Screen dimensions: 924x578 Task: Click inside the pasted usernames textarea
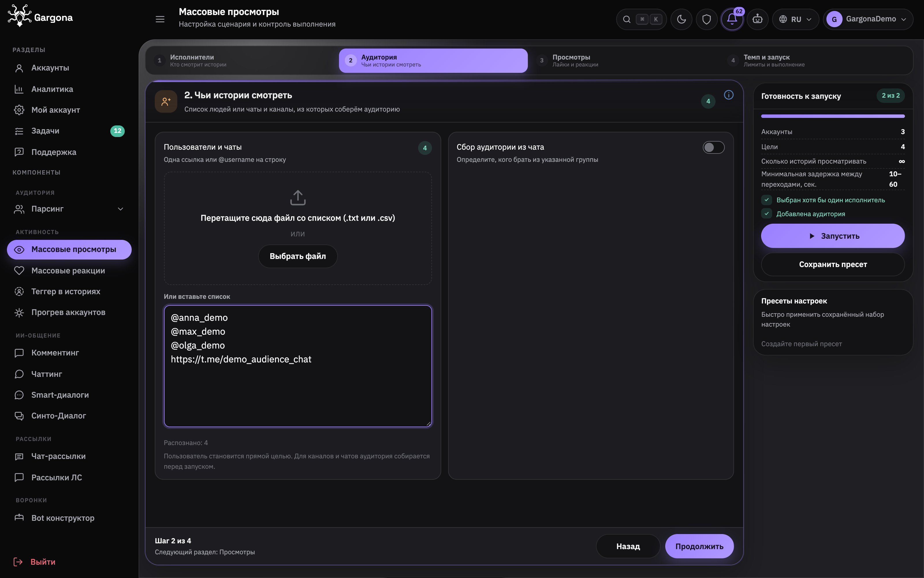[x=298, y=366]
